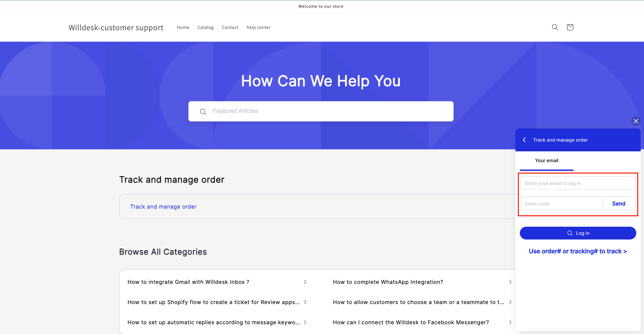Close the order tracking widget with X
This screenshot has width=644, height=334.
(636, 121)
